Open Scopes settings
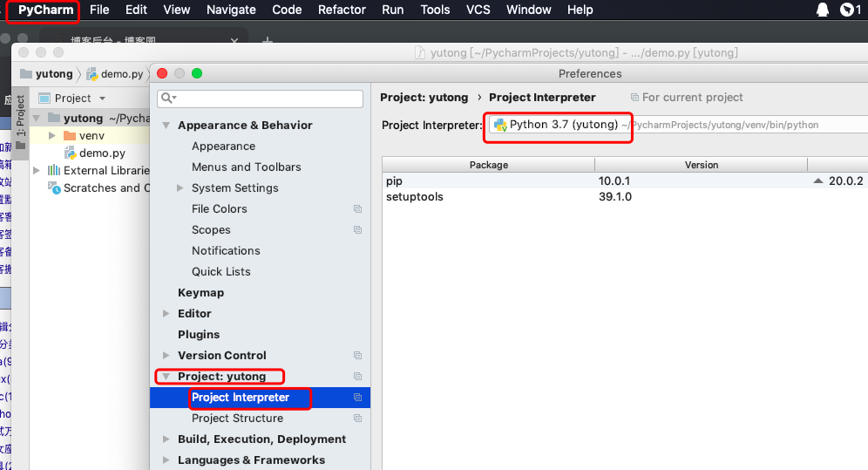 tap(211, 229)
